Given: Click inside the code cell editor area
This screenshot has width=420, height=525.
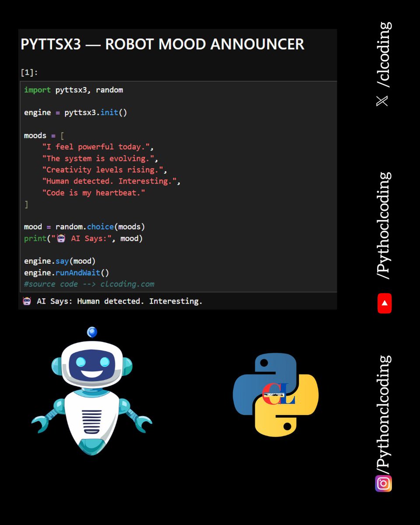Looking at the screenshot, I should point(178,187).
